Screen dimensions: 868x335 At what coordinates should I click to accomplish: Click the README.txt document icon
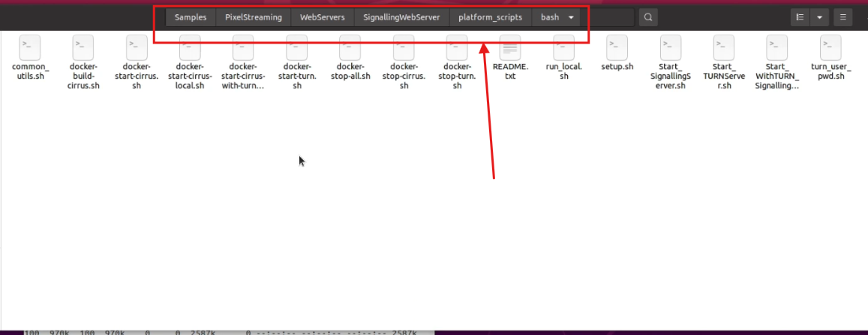[510, 47]
